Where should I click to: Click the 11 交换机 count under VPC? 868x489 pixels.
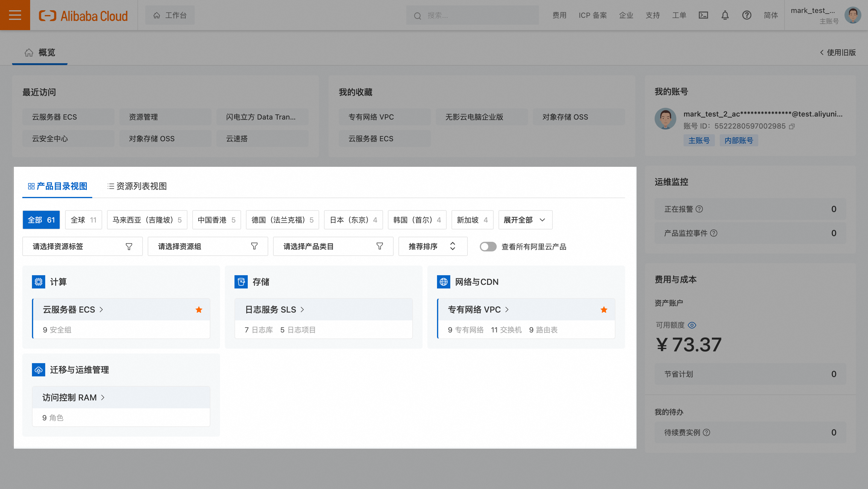506,330
